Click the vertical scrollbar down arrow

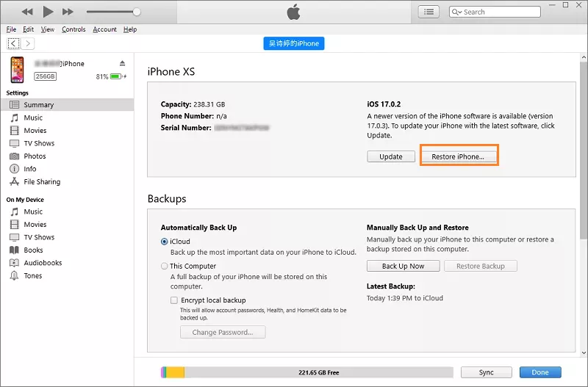click(584, 352)
